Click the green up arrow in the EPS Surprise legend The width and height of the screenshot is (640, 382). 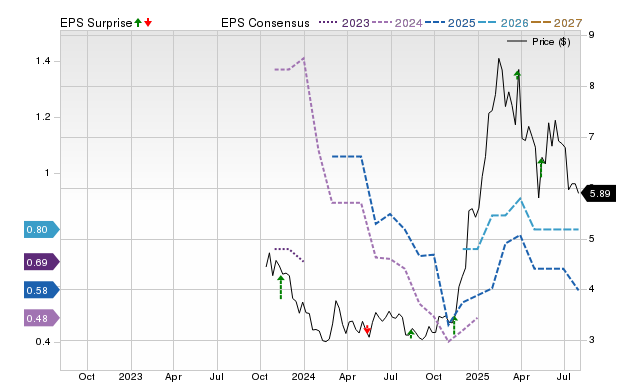(138, 23)
